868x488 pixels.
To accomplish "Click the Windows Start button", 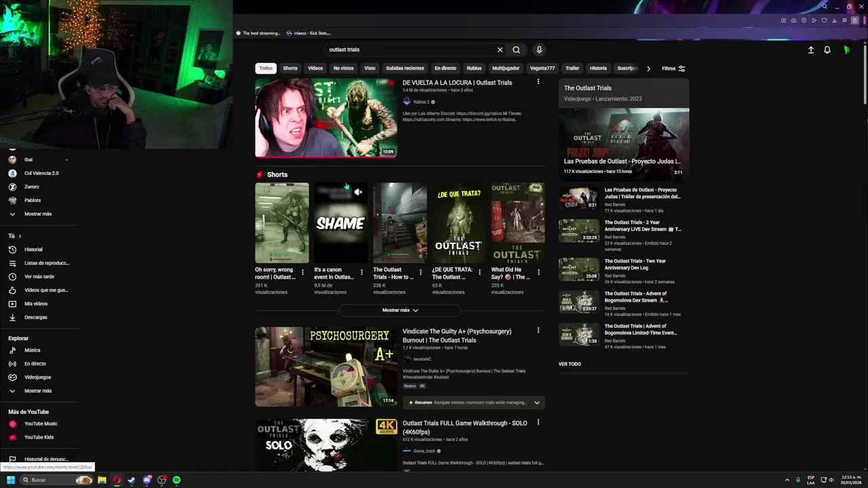I will click(x=11, y=480).
